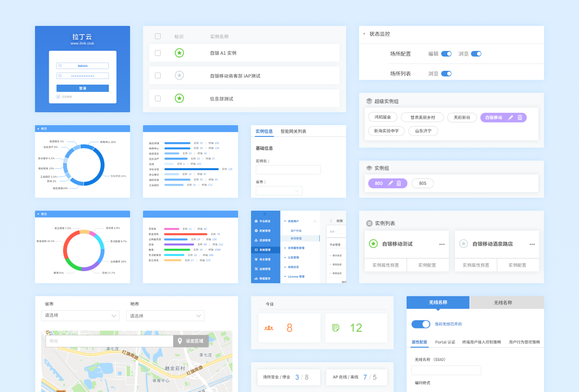Open the more options dots for 白银移动测试
This screenshot has height=392, width=579.
pos(442,244)
